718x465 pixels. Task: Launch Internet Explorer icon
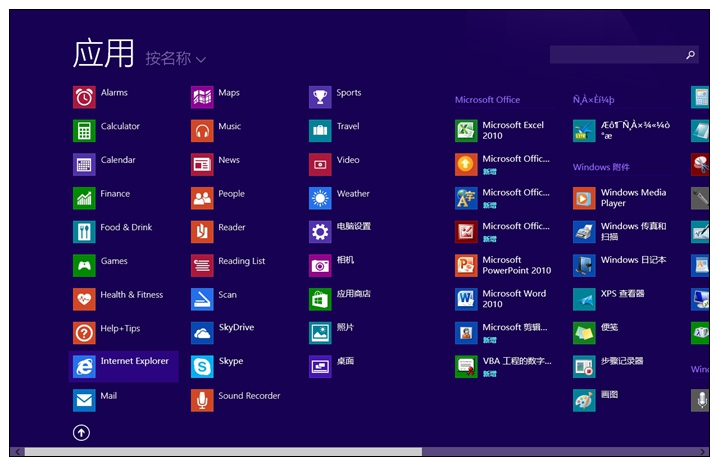84,367
